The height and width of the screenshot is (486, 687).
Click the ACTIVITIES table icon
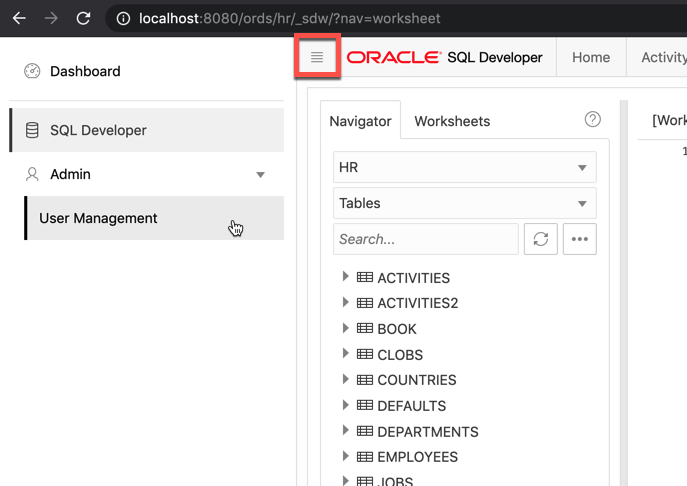pos(365,277)
